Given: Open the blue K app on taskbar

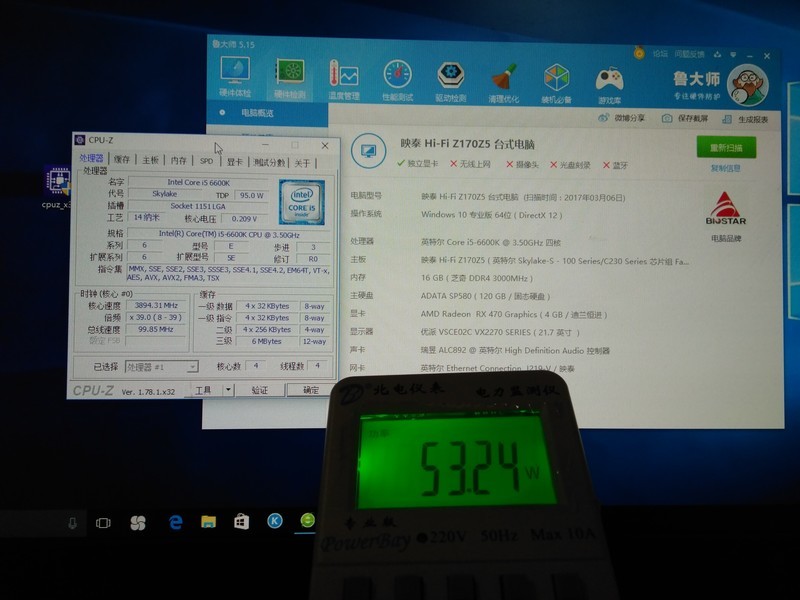Looking at the screenshot, I should [x=274, y=520].
